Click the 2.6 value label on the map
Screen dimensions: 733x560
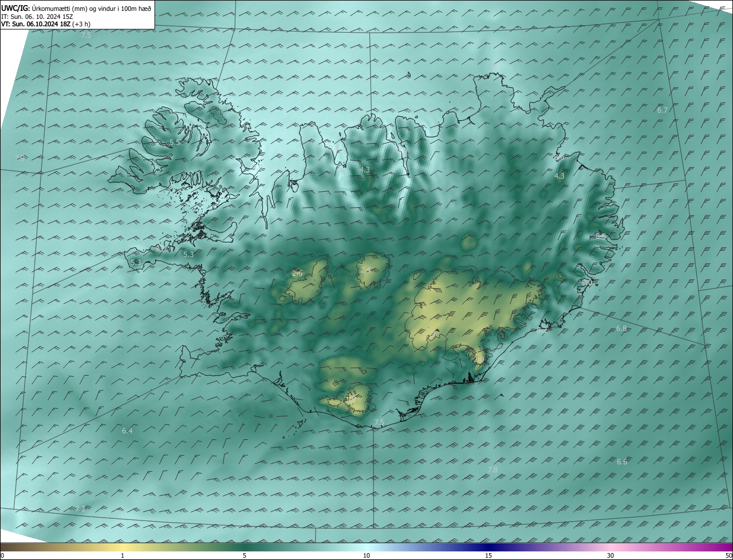(297, 274)
